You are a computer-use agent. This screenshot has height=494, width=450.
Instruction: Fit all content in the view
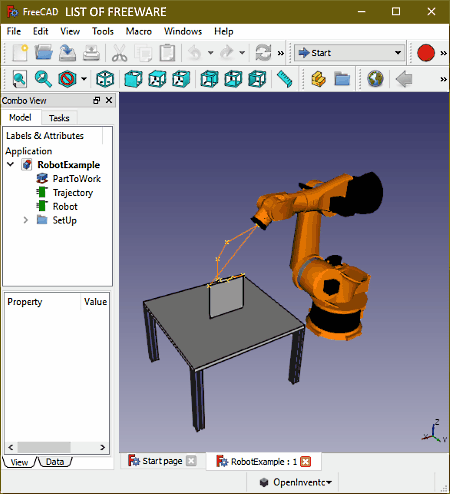tap(20, 79)
